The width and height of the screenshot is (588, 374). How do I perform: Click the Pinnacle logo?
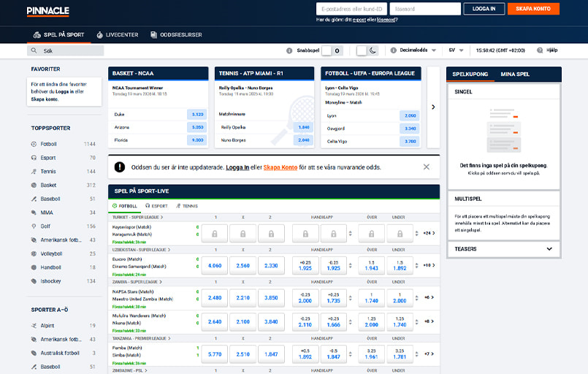pos(47,10)
